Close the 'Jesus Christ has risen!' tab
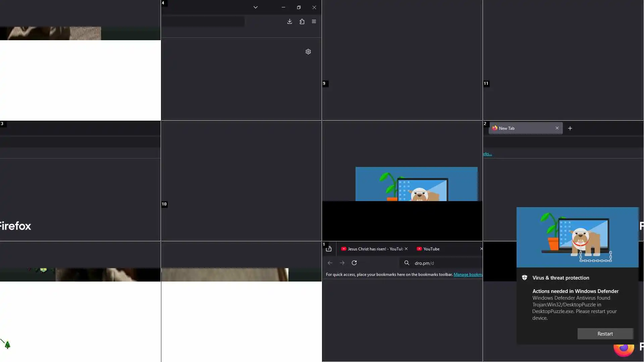The height and width of the screenshot is (362, 644). (406, 249)
